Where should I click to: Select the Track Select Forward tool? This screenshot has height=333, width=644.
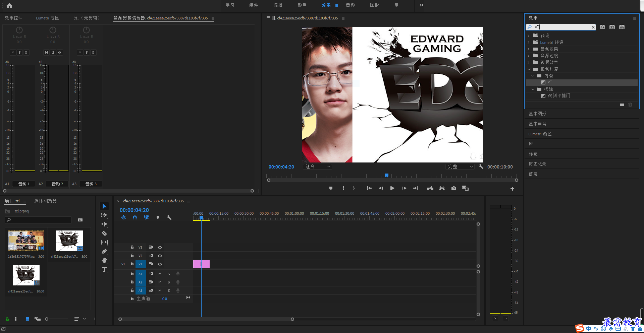[x=104, y=215]
